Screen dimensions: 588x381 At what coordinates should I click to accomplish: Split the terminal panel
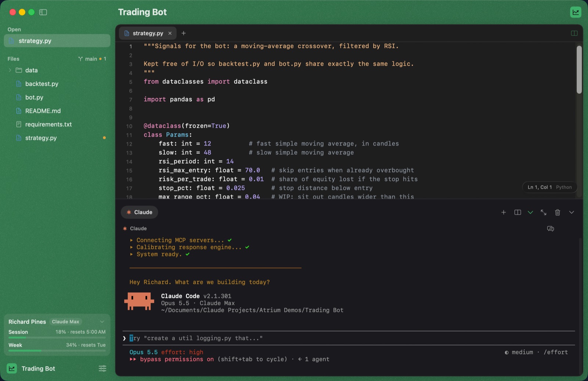click(x=517, y=212)
